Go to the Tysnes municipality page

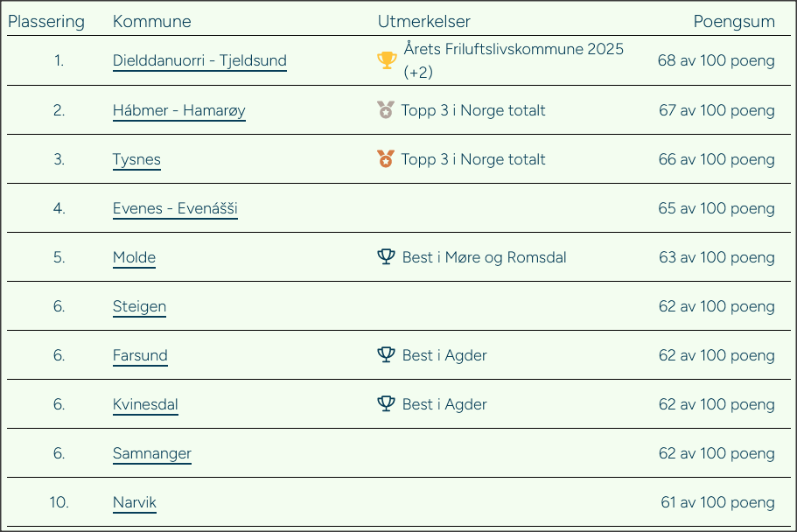pos(136,159)
